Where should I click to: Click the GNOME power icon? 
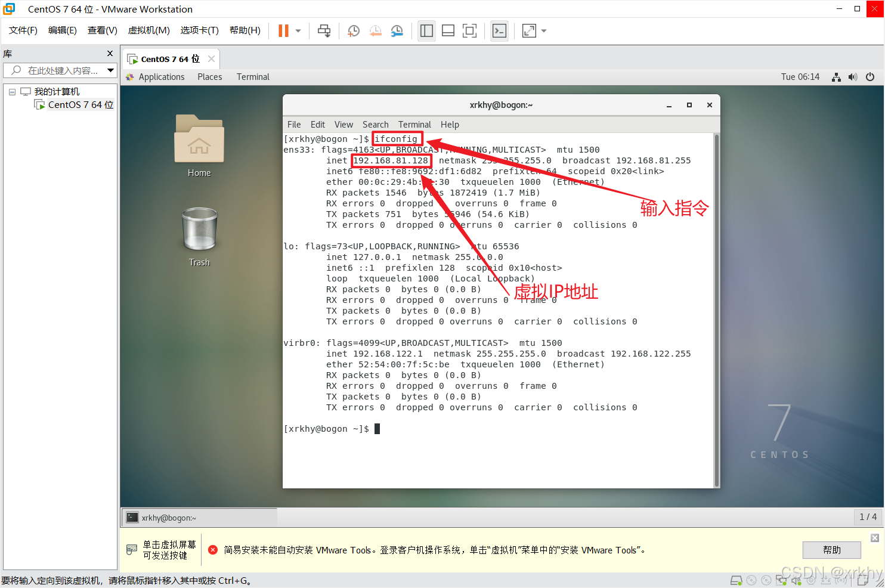tap(870, 77)
